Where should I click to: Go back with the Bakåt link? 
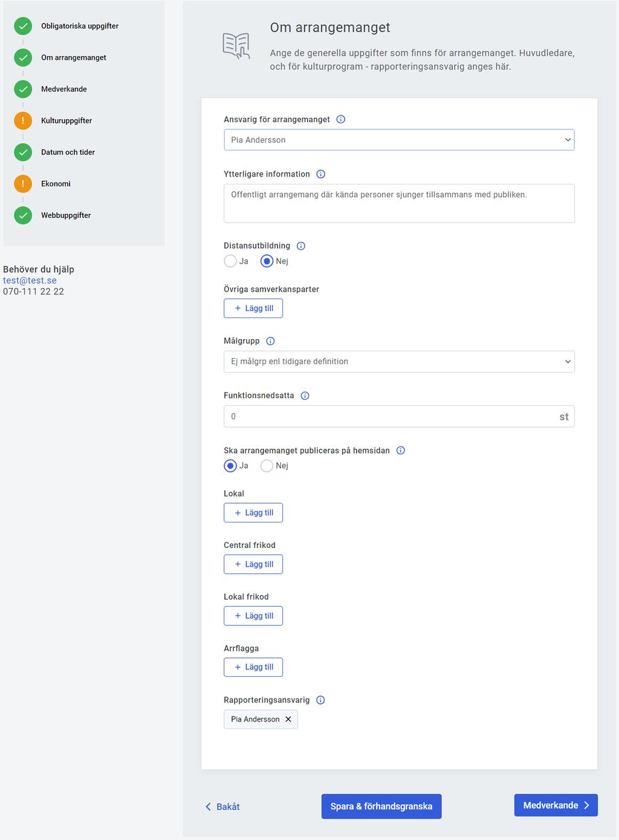(x=222, y=807)
